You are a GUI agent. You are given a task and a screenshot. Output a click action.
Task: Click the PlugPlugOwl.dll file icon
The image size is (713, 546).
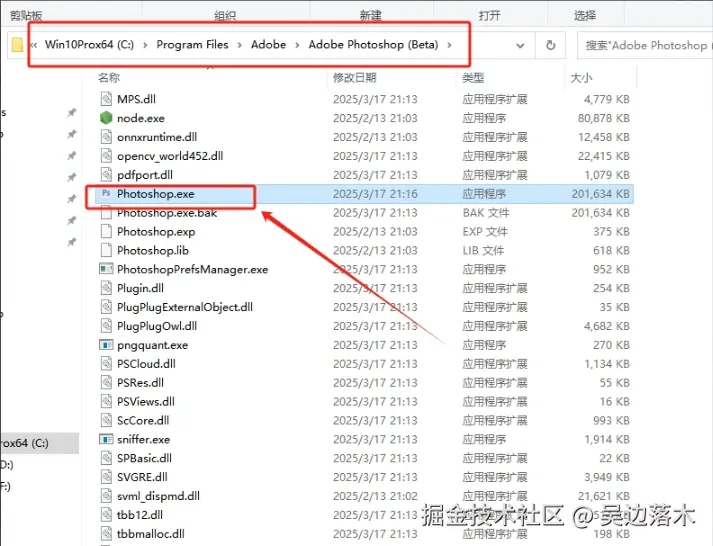pos(106,326)
